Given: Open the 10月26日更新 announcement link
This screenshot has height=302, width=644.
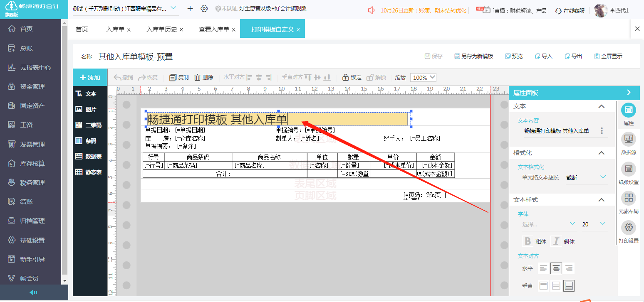Looking at the screenshot, I should pos(423,10).
